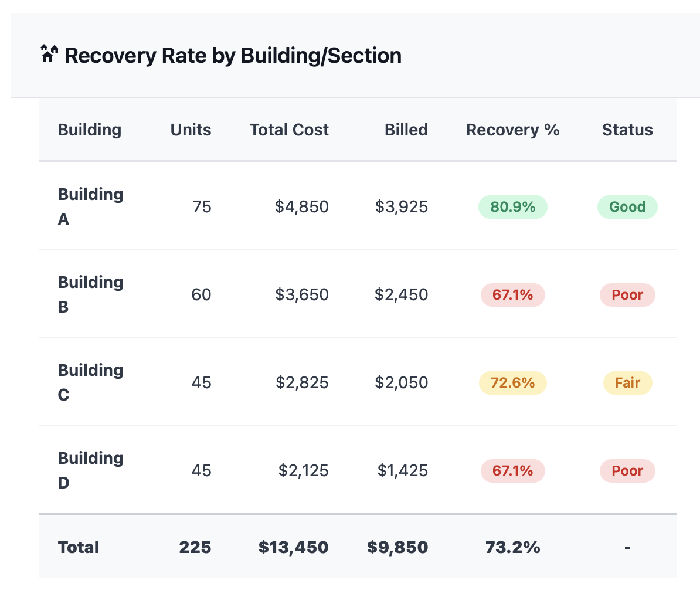The image size is (700, 597).
Task: Click the Total Cost column header
Action: coord(289,130)
